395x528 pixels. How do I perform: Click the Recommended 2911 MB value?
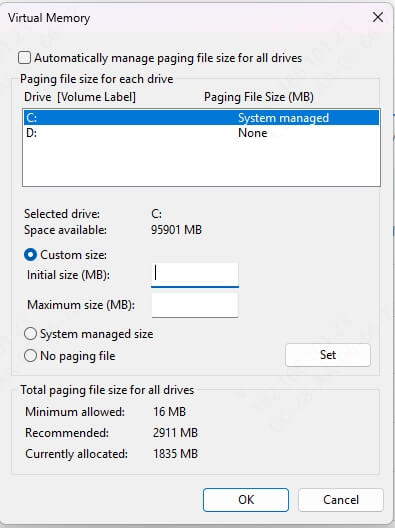point(175,433)
